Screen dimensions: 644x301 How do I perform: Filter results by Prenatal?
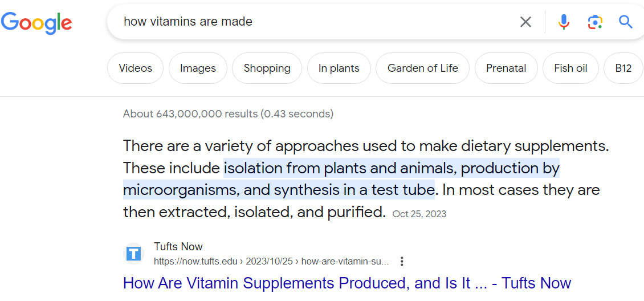[506, 68]
